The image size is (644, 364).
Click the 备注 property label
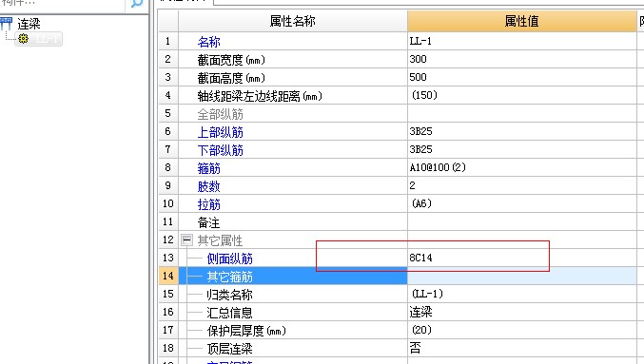click(x=208, y=222)
